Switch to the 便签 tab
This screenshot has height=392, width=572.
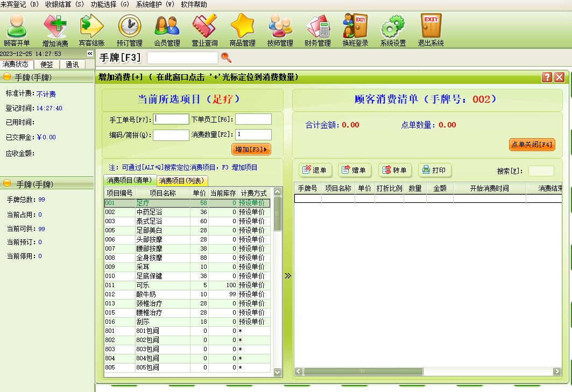click(x=47, y=65)
